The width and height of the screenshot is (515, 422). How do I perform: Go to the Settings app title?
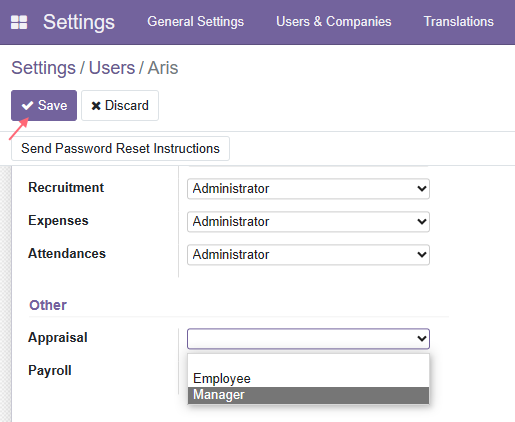point(79,22)
